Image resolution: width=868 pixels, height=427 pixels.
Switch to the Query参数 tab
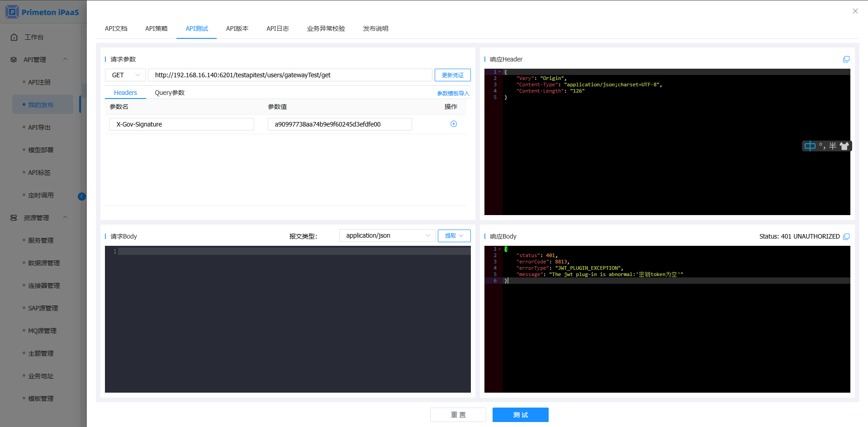[170, 93]
